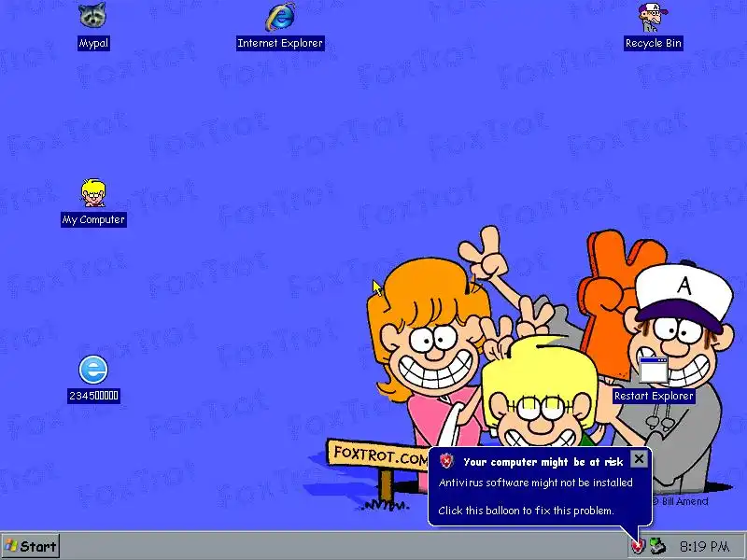The height and width of the screenshot is (560, 747).
Task: Click the 'My Computer' icon label
Action: point(93,219)
